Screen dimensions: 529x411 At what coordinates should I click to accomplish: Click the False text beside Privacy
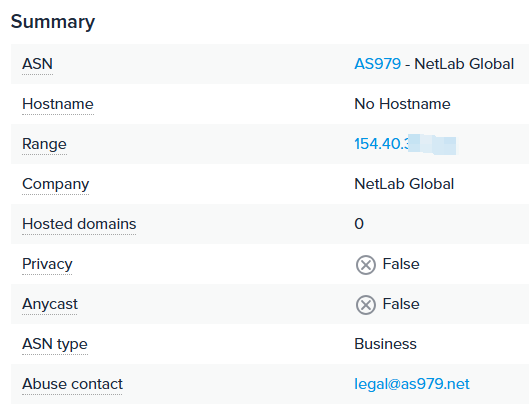point(401,264)
